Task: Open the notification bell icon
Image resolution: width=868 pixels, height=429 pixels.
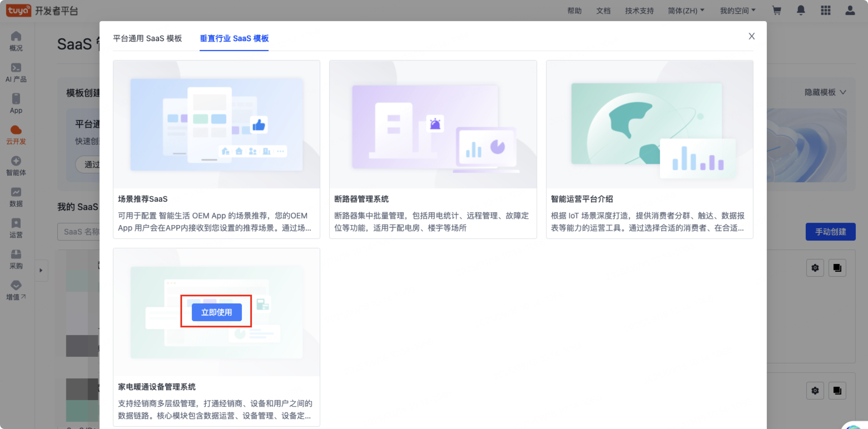Action: click(x=801, y=11)
